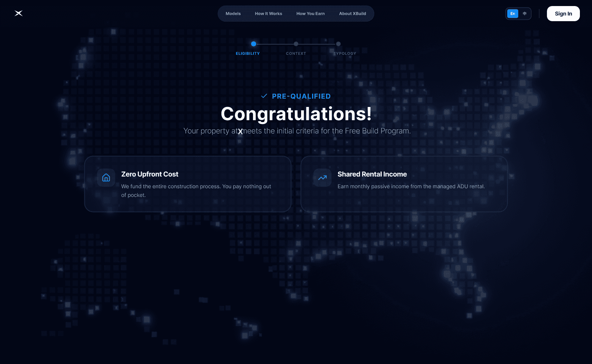This screenshot has width=592, height=364.
Task: Click the ELIGIBILITY step label
Action: coord(248,54)
